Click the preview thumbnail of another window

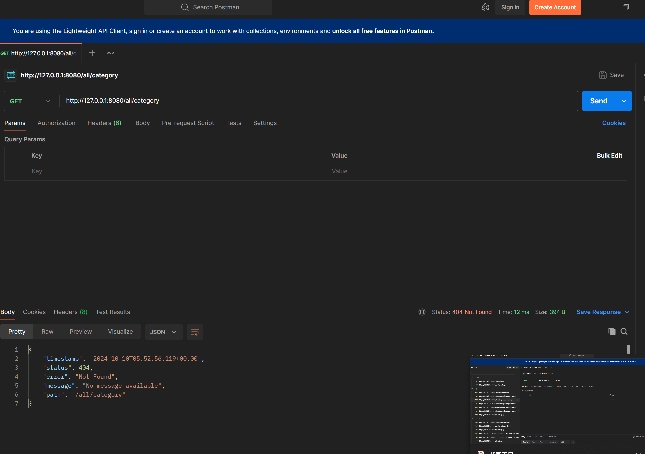557,405
